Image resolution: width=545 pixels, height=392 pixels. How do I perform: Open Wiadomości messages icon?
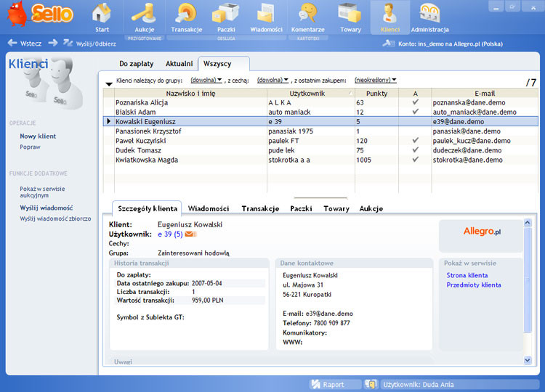(x=266, y=14)
